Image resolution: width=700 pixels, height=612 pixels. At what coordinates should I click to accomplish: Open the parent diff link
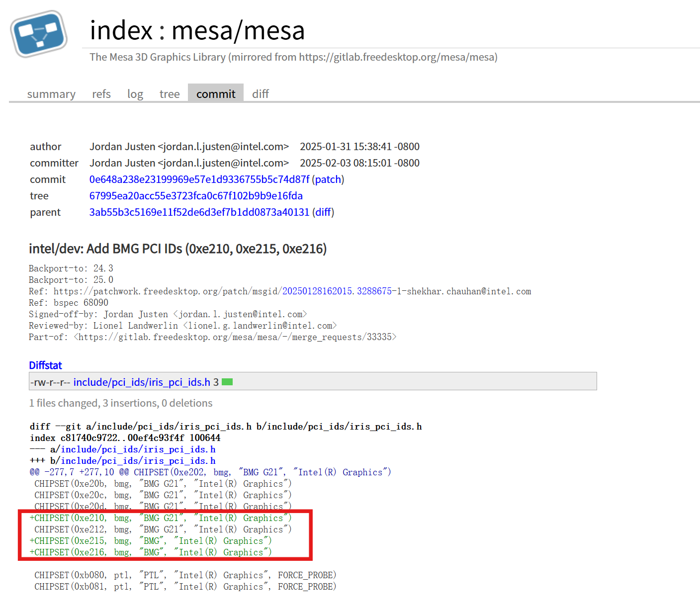tap(323, 212)
